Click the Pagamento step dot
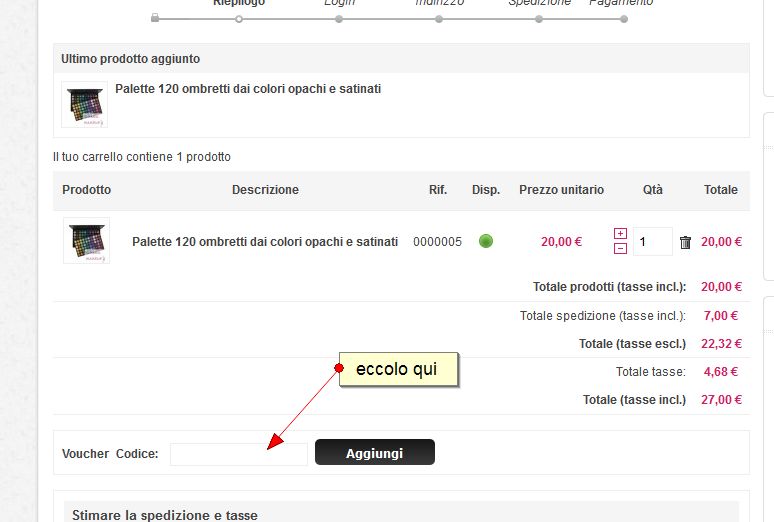This screenshot has width=774, height=522. [x=623, y=18]
